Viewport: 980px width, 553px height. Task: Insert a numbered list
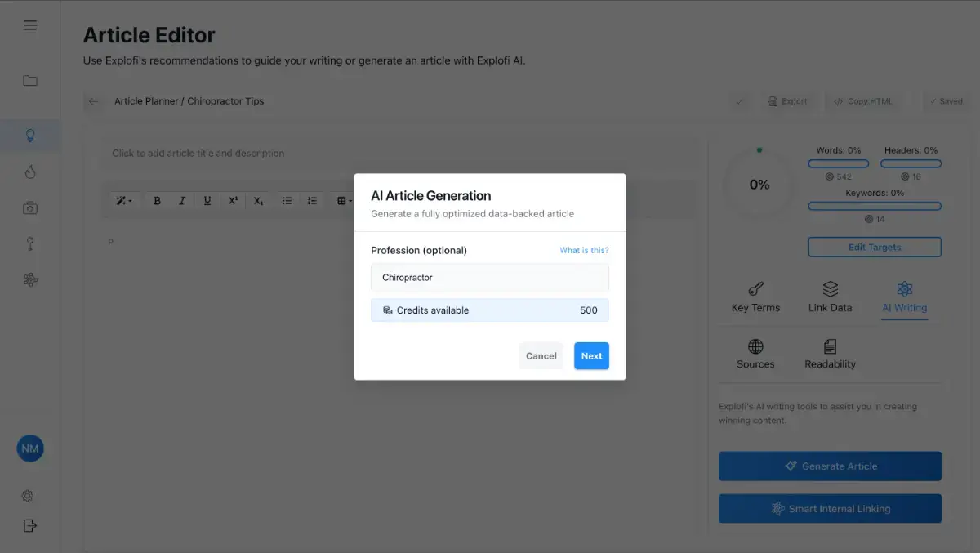[x=312, y=201]
